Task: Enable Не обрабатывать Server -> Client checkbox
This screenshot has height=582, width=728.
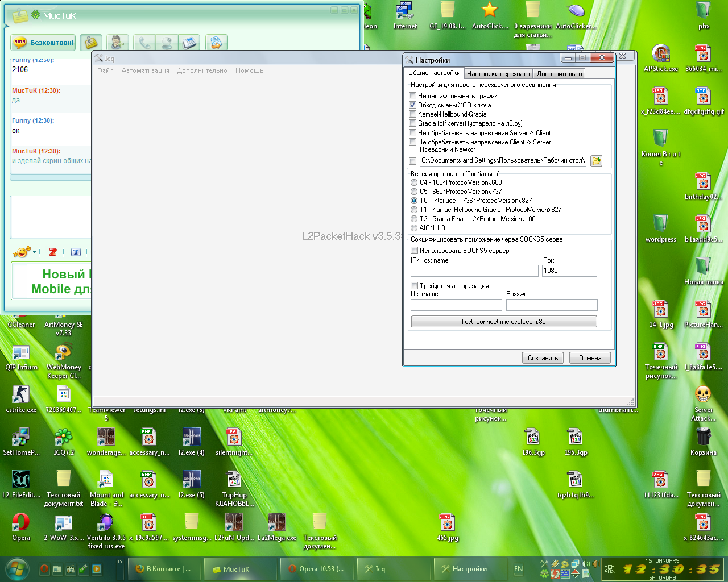Action: tap(413, 133)
